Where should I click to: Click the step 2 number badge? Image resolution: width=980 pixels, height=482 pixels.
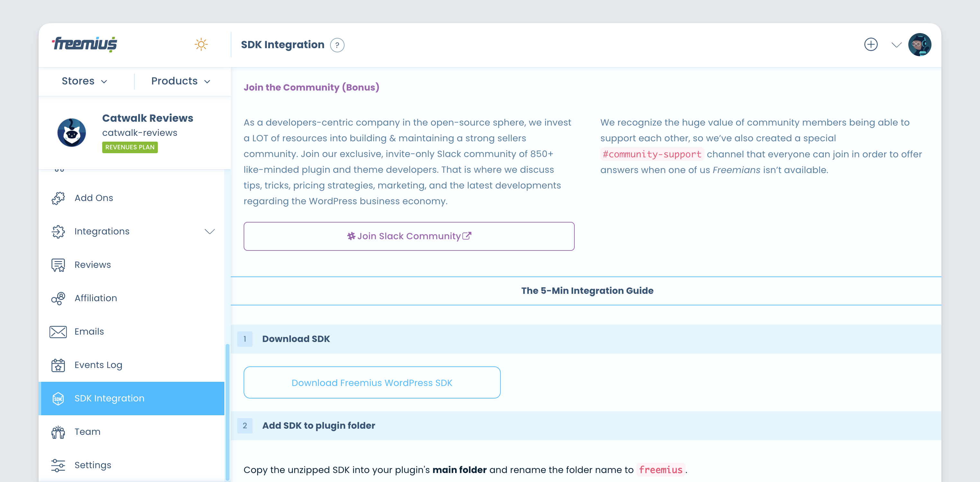tap(245, 425)
